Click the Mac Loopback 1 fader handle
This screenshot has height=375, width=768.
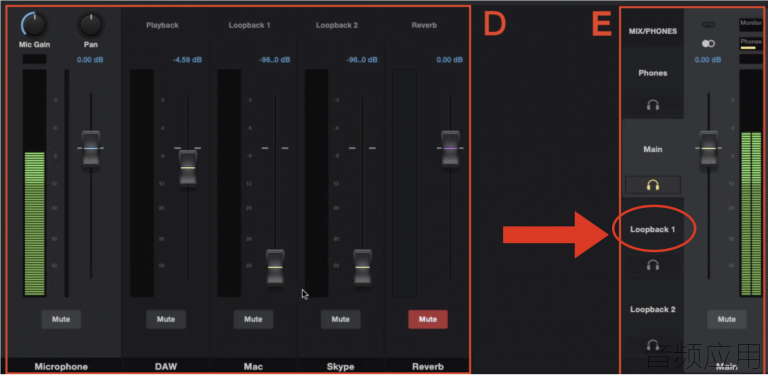275,267
